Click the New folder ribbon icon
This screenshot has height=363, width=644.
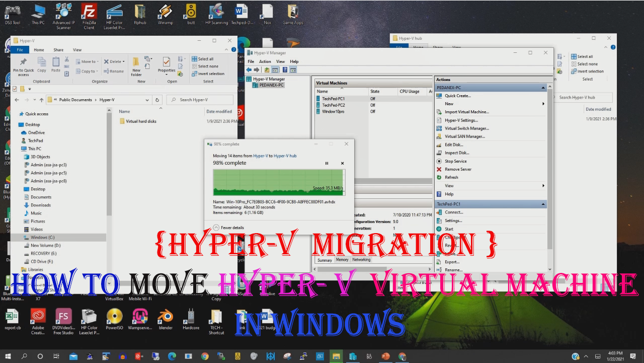(136, 66)
